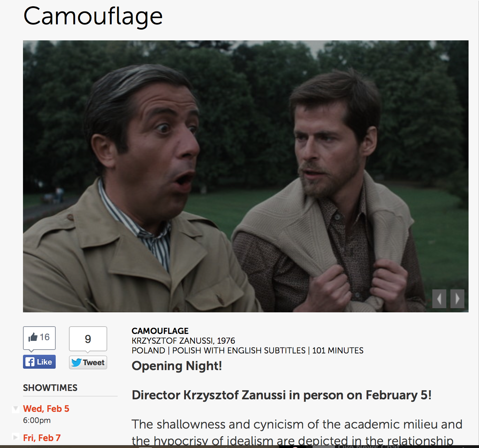Screen dimensions: 479x448
Task: Click the Camouflage film still image
Action: [246, 176]
